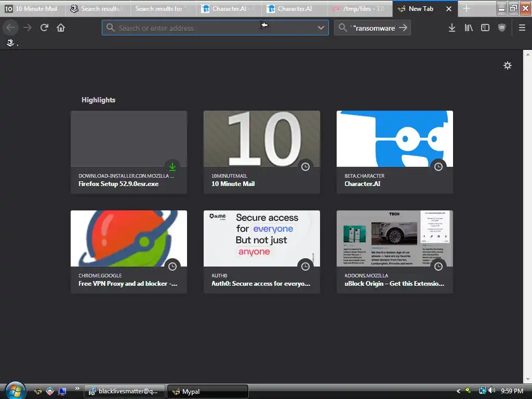532x399 pixels.
Task: Click the Highlights section heading
Action: click(x=98, y=100)
